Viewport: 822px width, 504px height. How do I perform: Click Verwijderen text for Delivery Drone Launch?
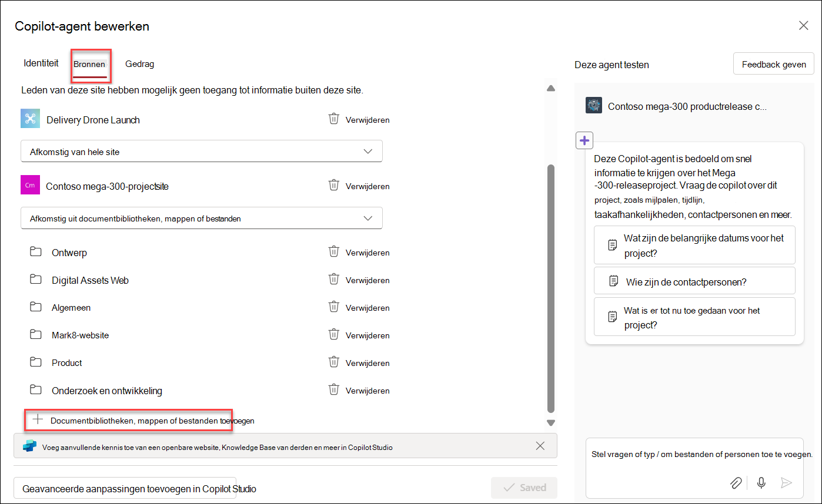(367, 120)
